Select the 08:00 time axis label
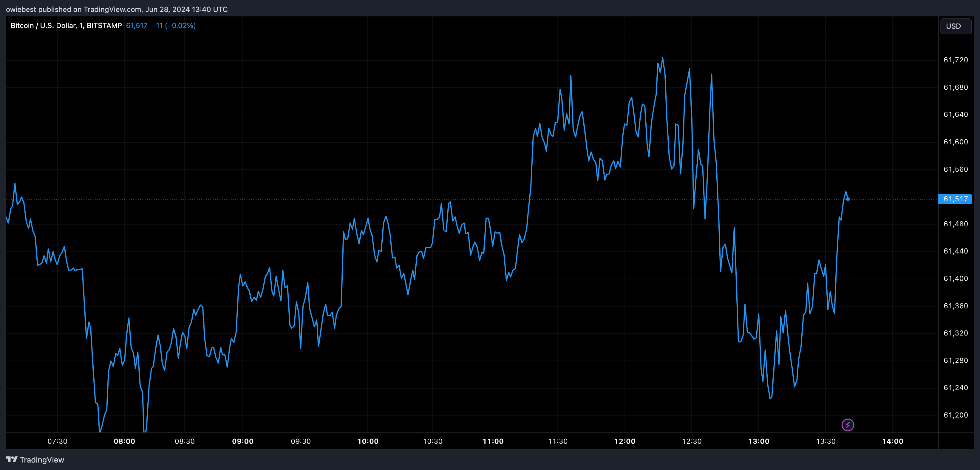 tap(124, 441)
